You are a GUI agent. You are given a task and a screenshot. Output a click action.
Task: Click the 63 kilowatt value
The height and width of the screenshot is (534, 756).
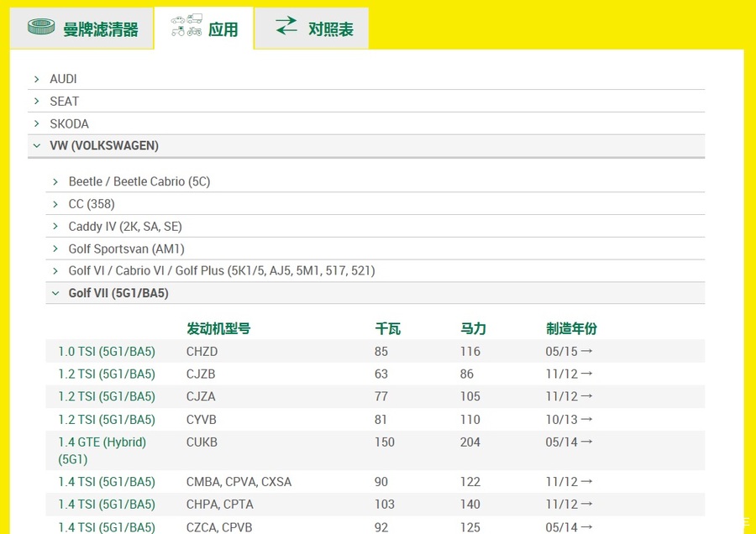pyautogui.click(x=381, y=374)
